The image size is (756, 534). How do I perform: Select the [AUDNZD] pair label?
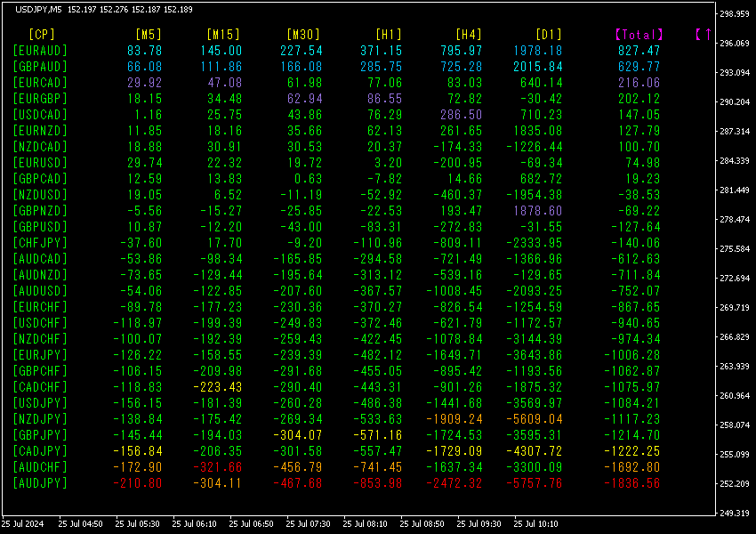(x=40, y=275)
